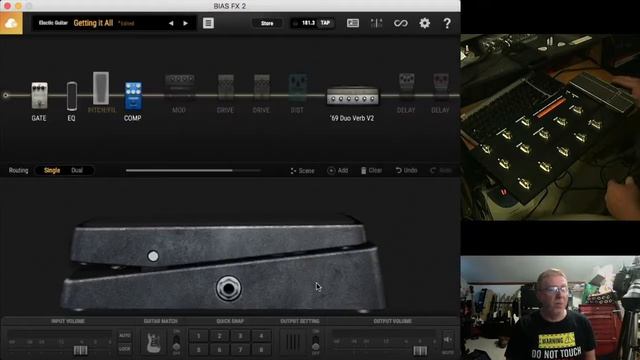Select the EQ pedal in signal chain
This screenshot has width=640, height=360.
pyautogui.click(x=71, y=96)
